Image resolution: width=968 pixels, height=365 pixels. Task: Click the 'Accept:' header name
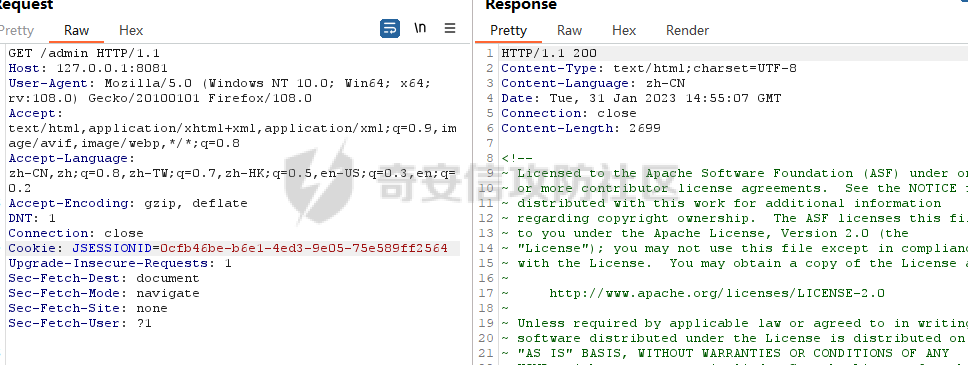pyautogui.click(x=36, y=113)
